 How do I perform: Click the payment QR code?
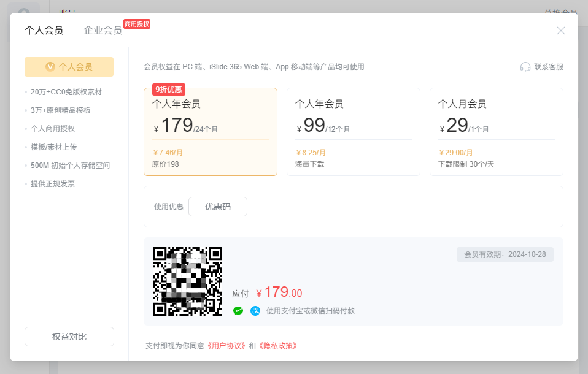[187, 281]
